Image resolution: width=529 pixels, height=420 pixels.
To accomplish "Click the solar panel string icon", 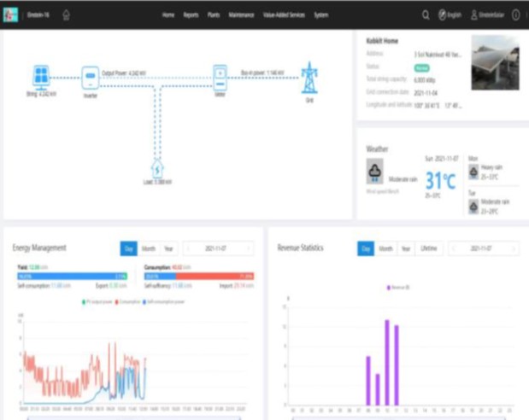I will tap(40, 76).
